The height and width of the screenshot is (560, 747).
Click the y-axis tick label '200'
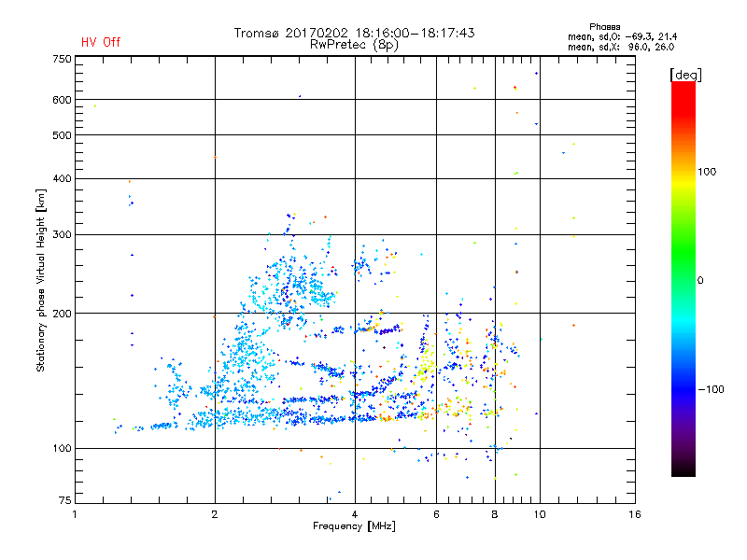click(x=63, y=314)
